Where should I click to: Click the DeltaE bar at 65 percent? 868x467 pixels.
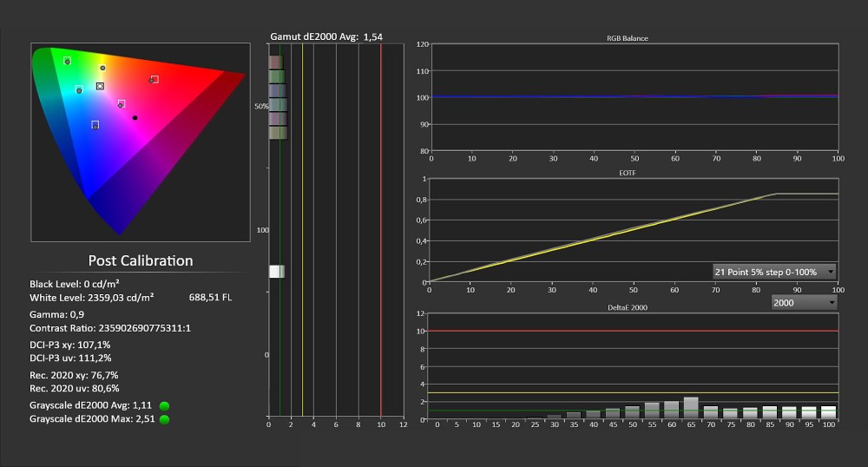point(691,408)
